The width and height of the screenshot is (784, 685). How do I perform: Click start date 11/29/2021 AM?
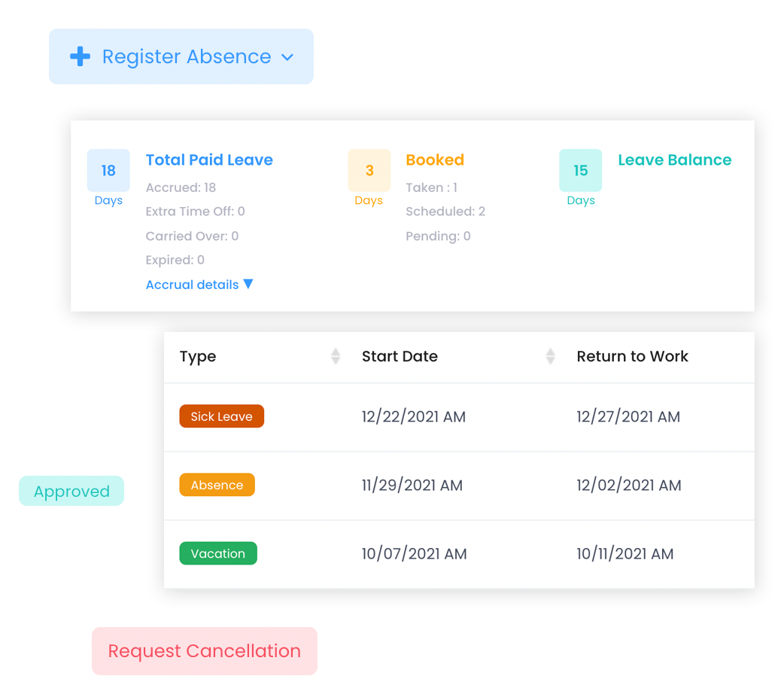click(412, 486)
